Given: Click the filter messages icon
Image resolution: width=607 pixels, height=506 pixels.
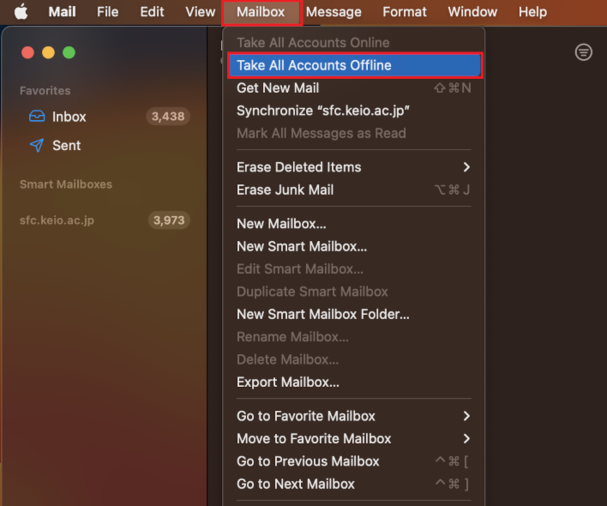Looking at the screenshot, I should [584, 52].
